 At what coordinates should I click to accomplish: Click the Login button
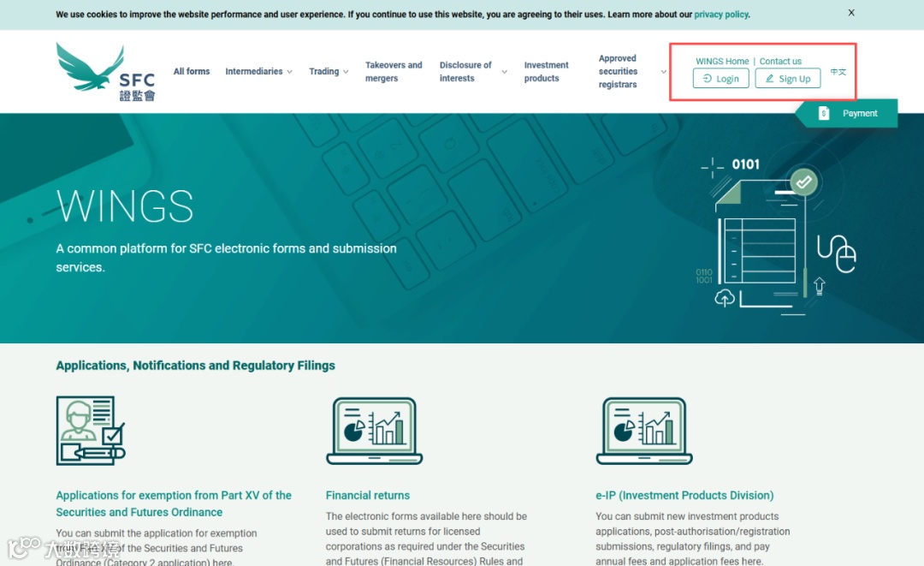720,79
